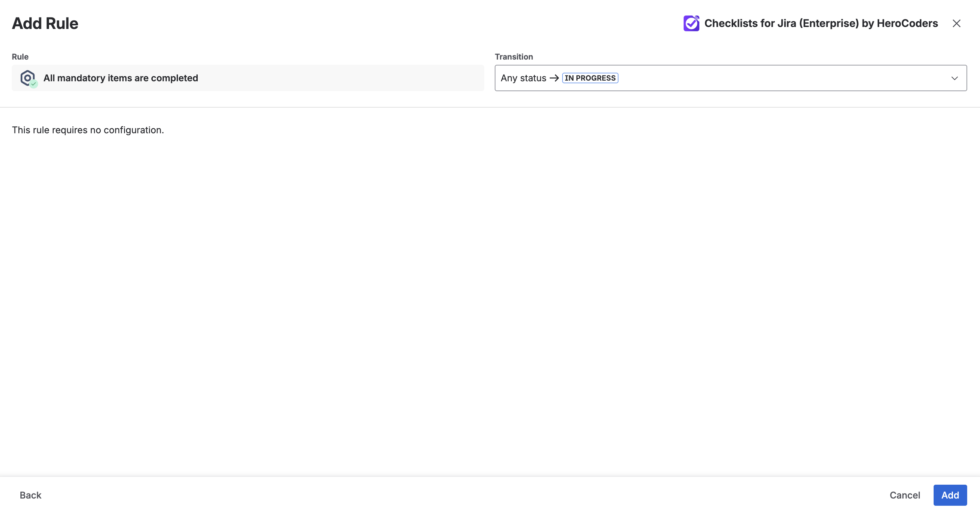Screen dimensions: 980x512
Task: Click the green checkmark badge on rule icon
Action: (34, 84)
